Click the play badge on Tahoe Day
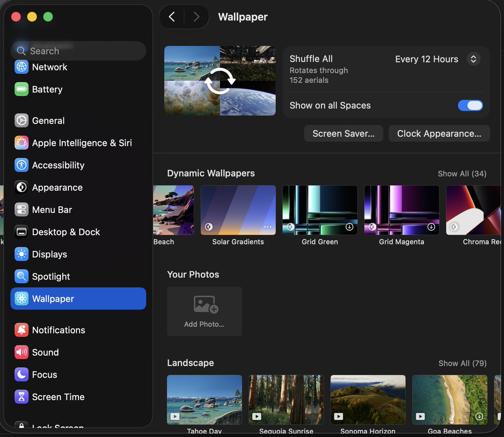Image resolution: width=504 pixels, height=437 pixels. [175, 416]
